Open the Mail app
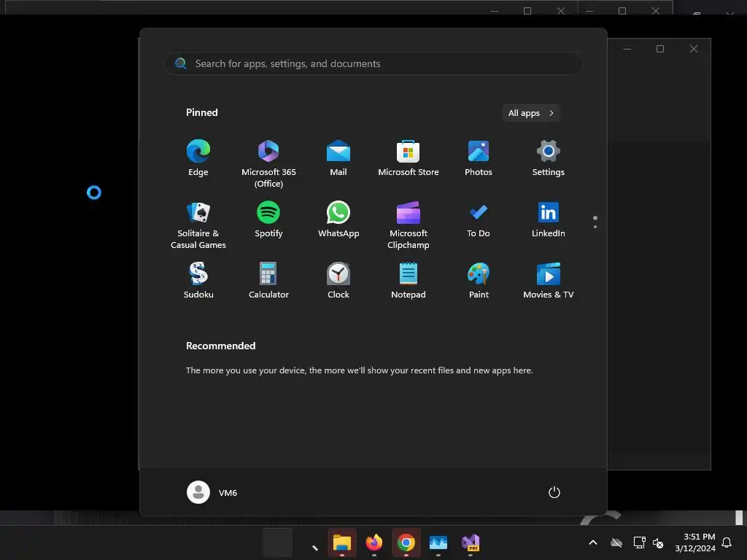This screenshot has height=560, width=747. tap(338, 159)
